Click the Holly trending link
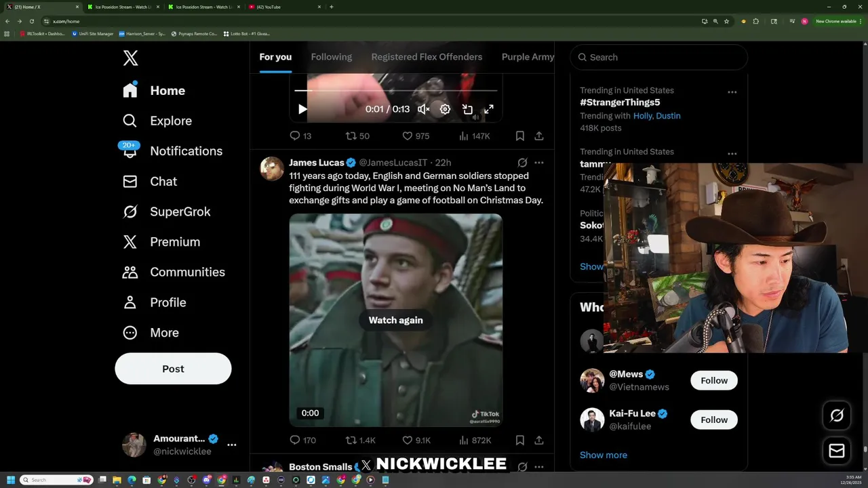Screen dimensions: 868x488 pyautogui.click(x=643, y=116)
